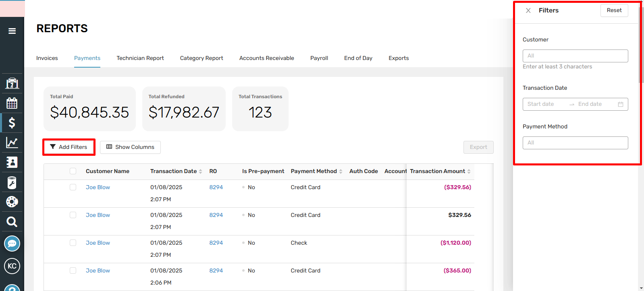Open the line chart analytics icon
The width and height of the screenshot is (644, 291).
pyautogui.click(x=12, y=142)
